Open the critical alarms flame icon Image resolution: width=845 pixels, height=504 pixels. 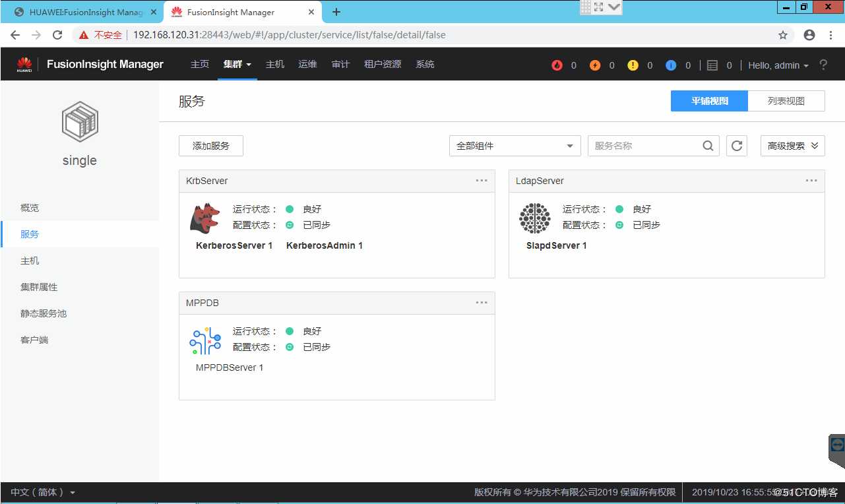point(557,65)
